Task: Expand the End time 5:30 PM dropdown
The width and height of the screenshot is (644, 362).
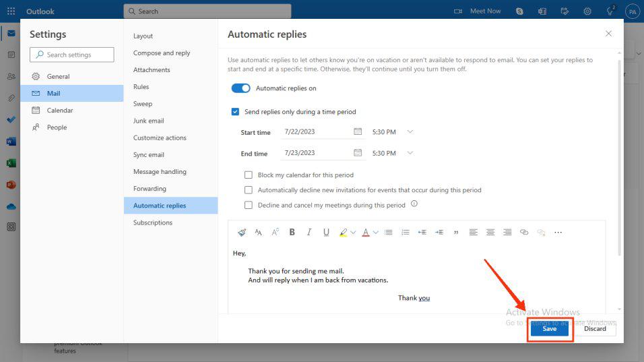Action: coord(410,153)
